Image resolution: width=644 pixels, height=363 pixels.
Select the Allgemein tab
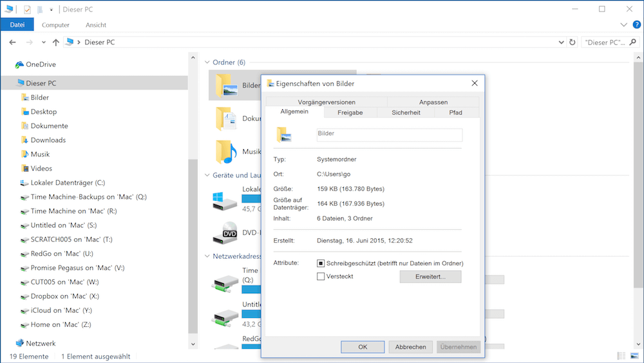pos(294,112)
